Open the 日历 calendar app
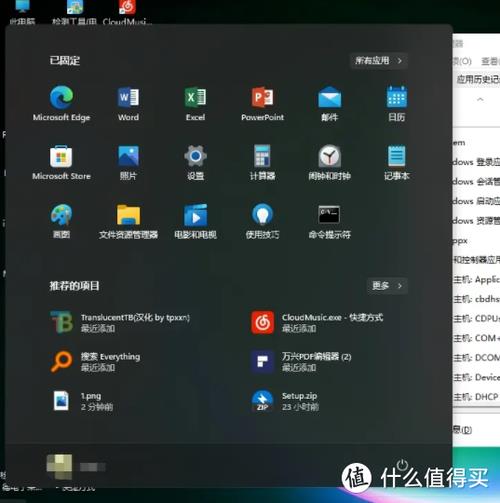Image resolution: width=500 pixels, height=503 pixels. pos(397,103)
